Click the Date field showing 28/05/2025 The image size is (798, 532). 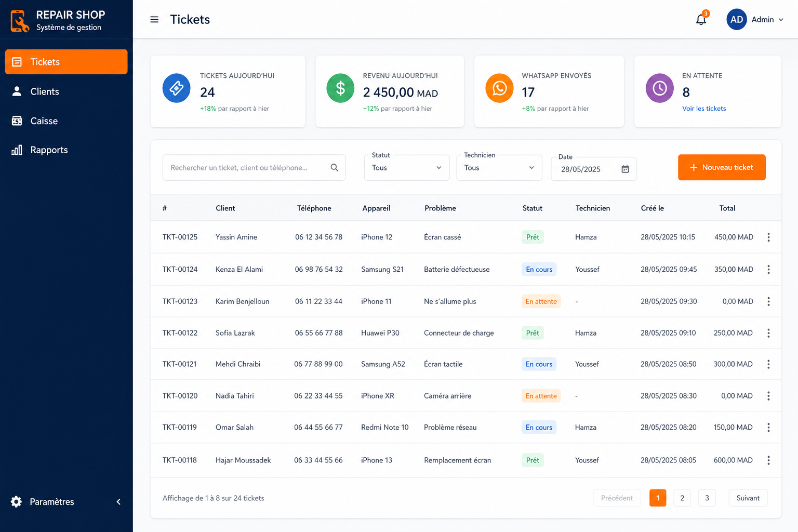coord(594,169)
